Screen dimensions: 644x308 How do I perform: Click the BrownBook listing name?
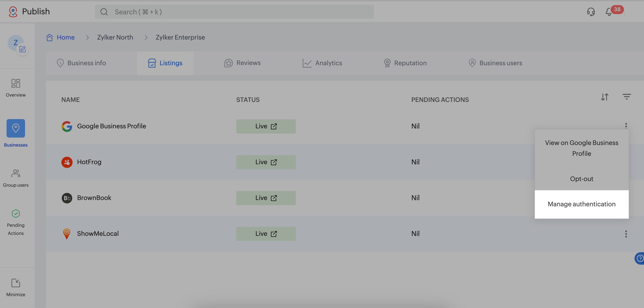click(94, 198)
